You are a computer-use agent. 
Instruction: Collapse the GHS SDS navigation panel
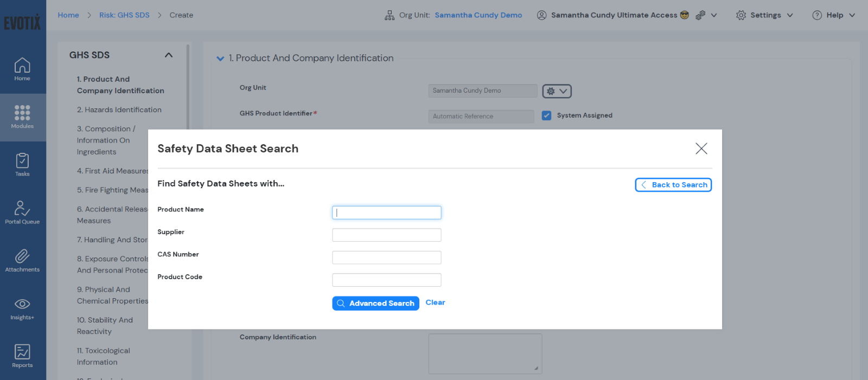click(169, 55)
